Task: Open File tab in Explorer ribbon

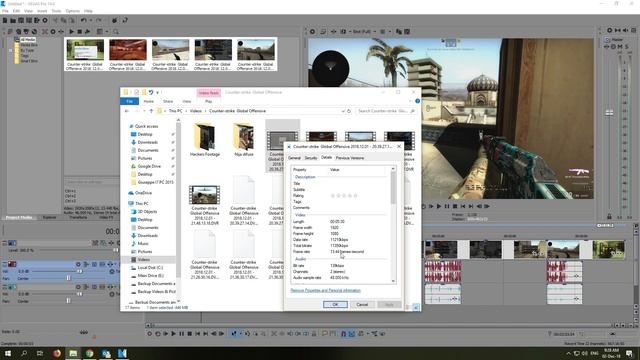Action: point(129,101)
